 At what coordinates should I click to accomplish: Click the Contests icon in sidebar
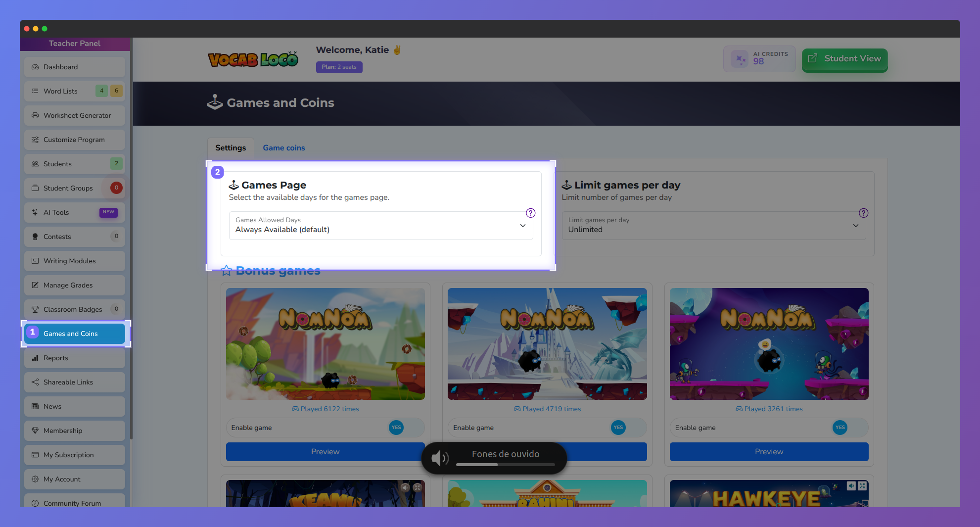[x=35, y=237]
